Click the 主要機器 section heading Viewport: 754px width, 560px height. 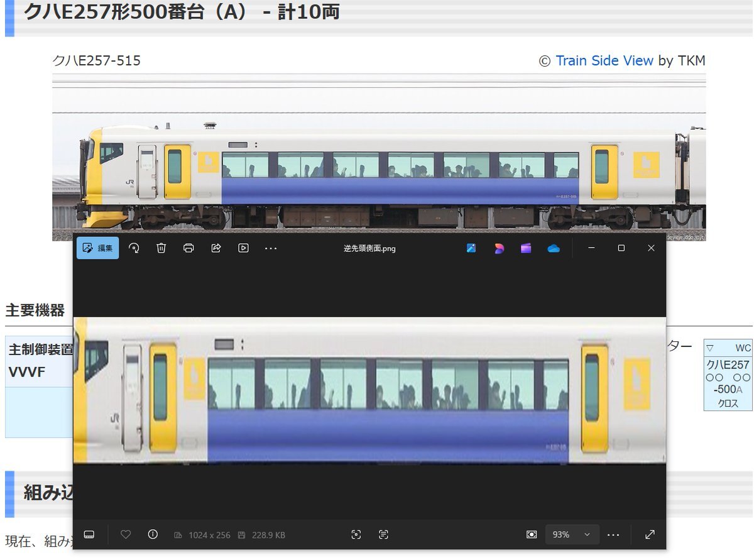click(x=35, y=310)
